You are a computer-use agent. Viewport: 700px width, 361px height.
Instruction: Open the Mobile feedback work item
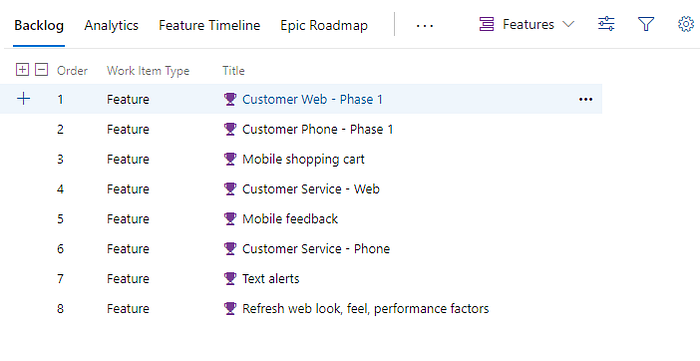[x=290, y=219]
